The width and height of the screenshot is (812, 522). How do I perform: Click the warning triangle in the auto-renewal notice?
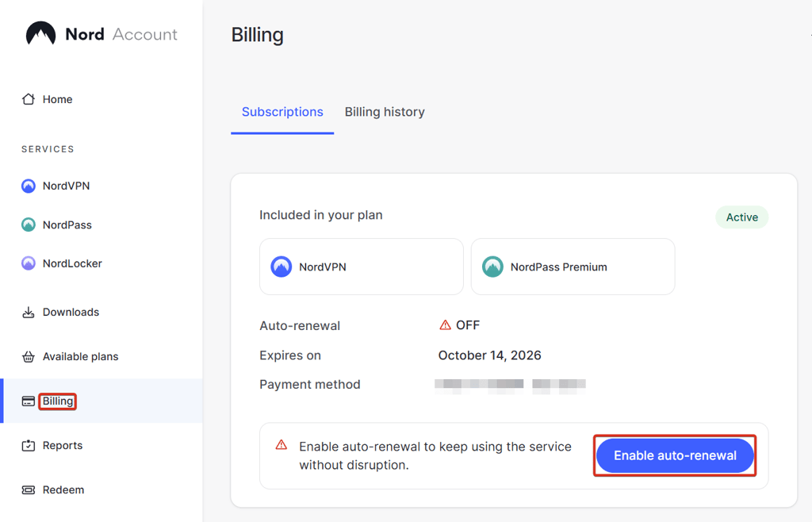coord(282,445)
